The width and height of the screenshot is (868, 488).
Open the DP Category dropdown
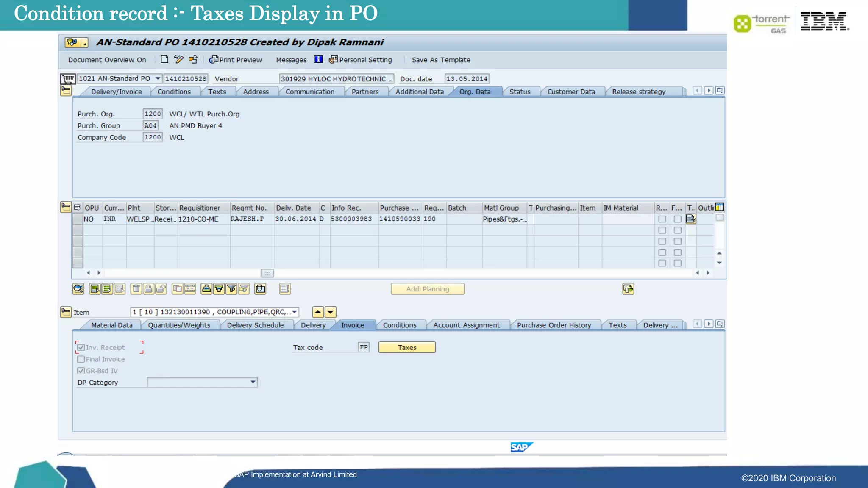(x=253, y=382)
